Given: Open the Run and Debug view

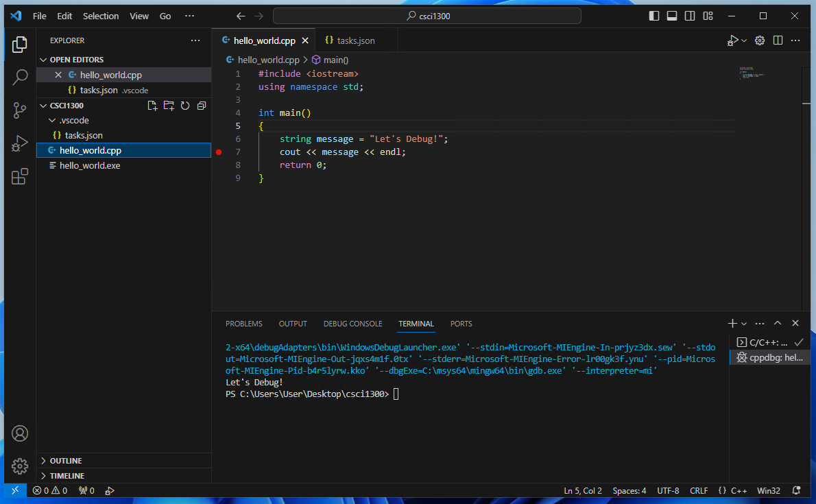Looking at the screenshot, I should click(20, 143).
